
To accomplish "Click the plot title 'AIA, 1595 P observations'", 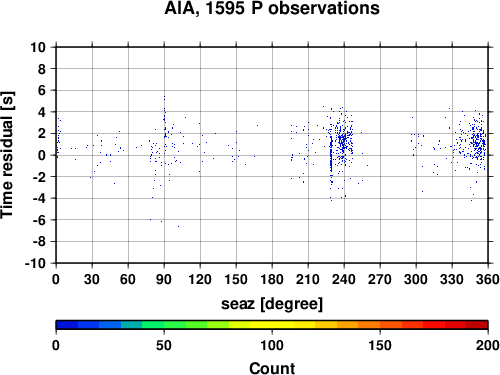I will (x=272, y=8).
